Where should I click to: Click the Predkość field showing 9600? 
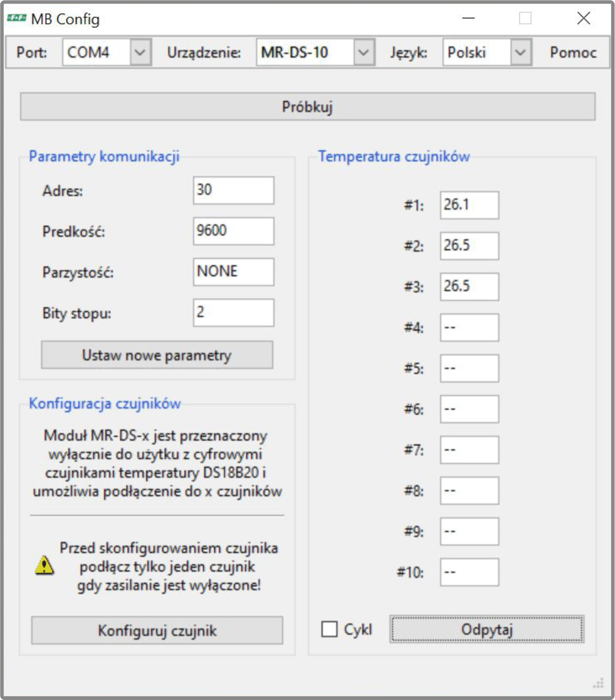pos(234,231)
